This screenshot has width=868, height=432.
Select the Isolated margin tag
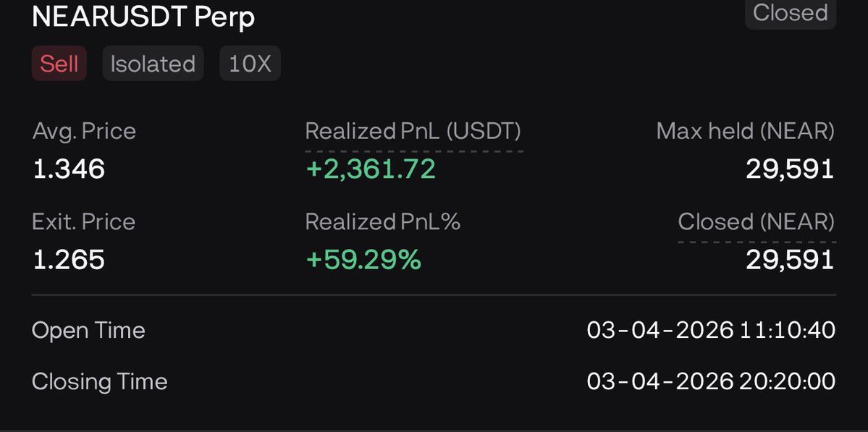(153, 64)
